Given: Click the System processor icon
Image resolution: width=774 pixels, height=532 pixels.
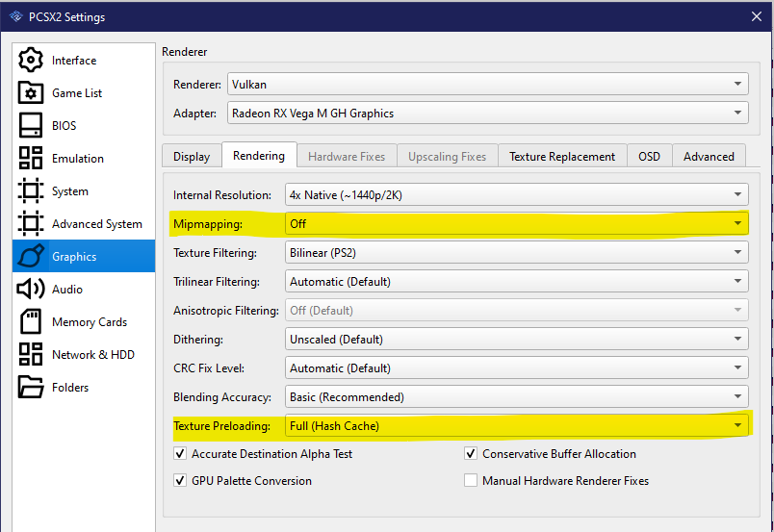Looking at the screenshot, I should coord(31,191).
